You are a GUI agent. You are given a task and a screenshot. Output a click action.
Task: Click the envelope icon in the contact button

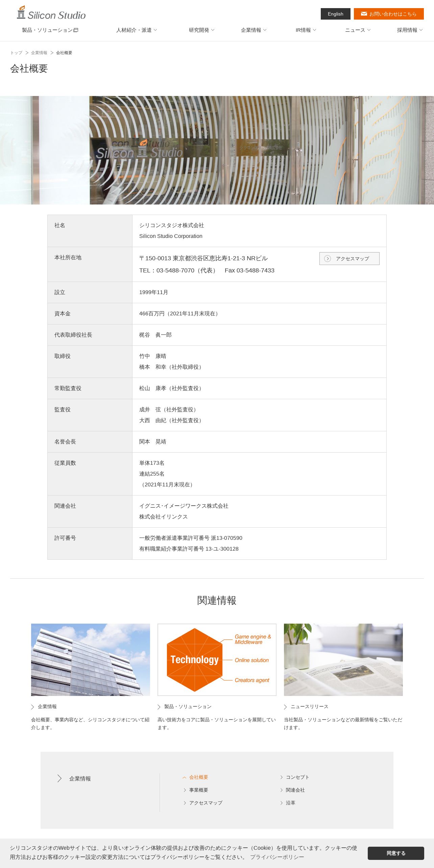pyautogui.click(x=364, y=14)
